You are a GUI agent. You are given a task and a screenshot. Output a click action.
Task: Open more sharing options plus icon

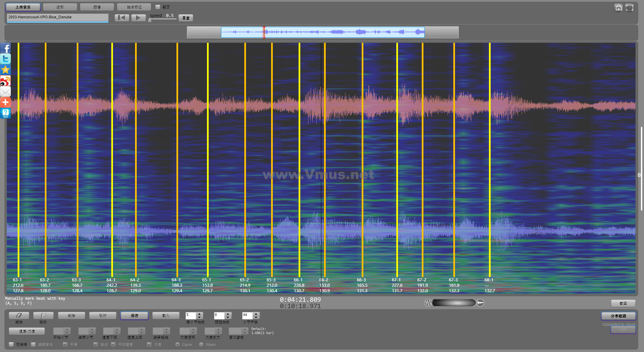5,102
